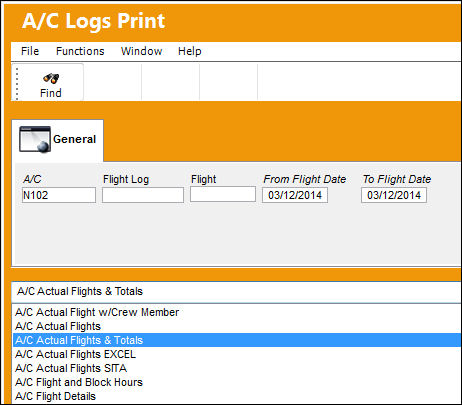Click the Find binoculars icon
462x405 pixels.
51,78
